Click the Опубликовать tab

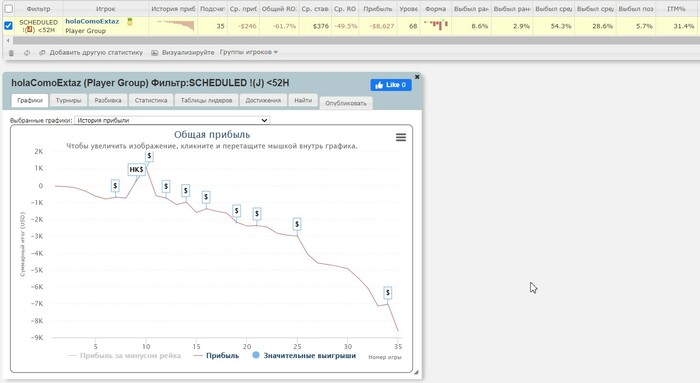pos(346,103)
